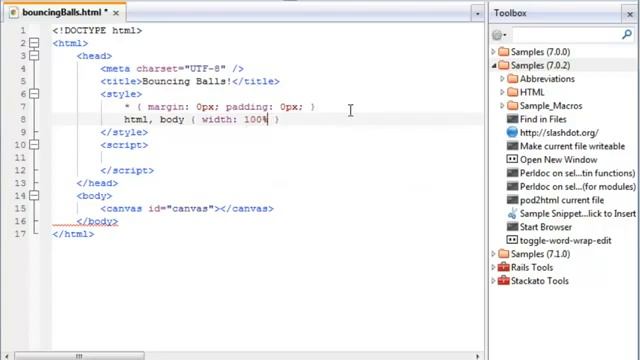Click the underlined </body> tag
Image resolution: width=640 pixels, height=360 pixels.
click(97, 221)
